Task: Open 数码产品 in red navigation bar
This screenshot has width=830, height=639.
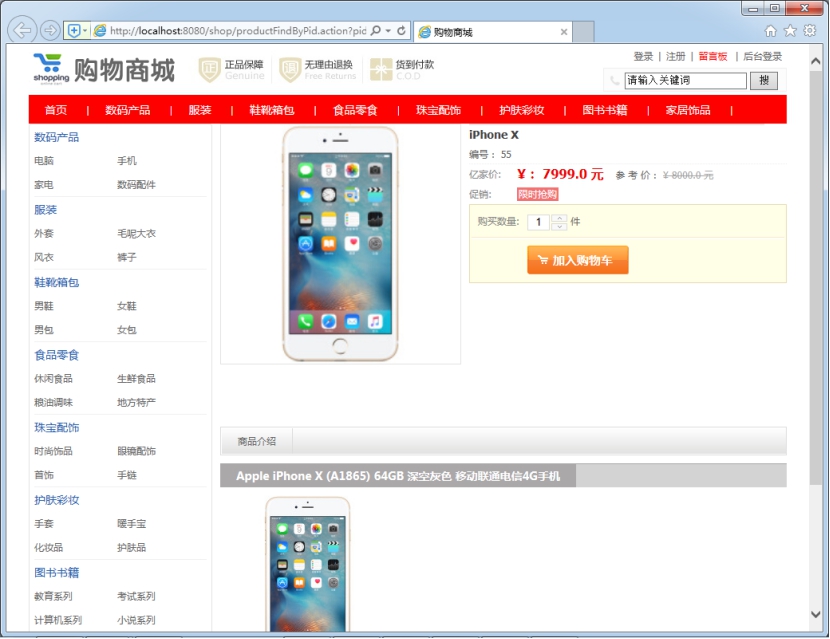Action: [x=128, y=110]
